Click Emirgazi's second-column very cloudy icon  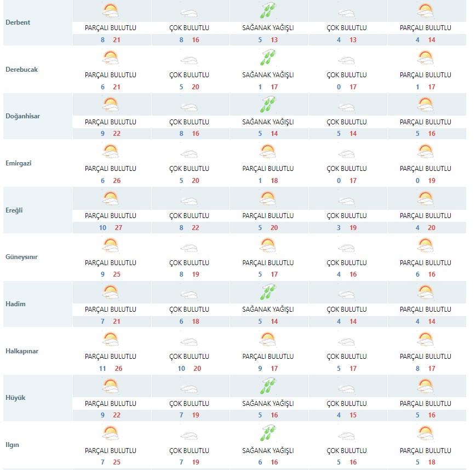pyautogui.click(x=189, y=154)
